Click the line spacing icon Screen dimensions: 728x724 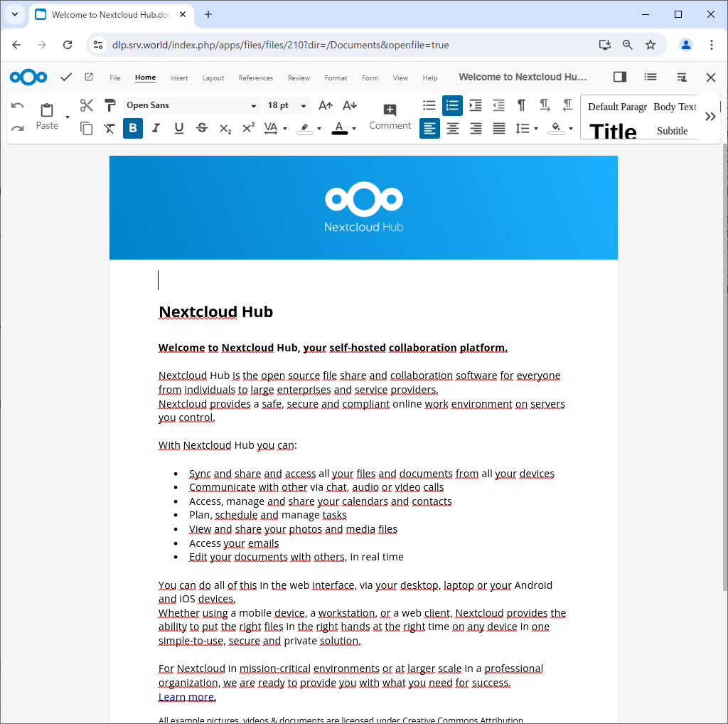coord(522,128)
